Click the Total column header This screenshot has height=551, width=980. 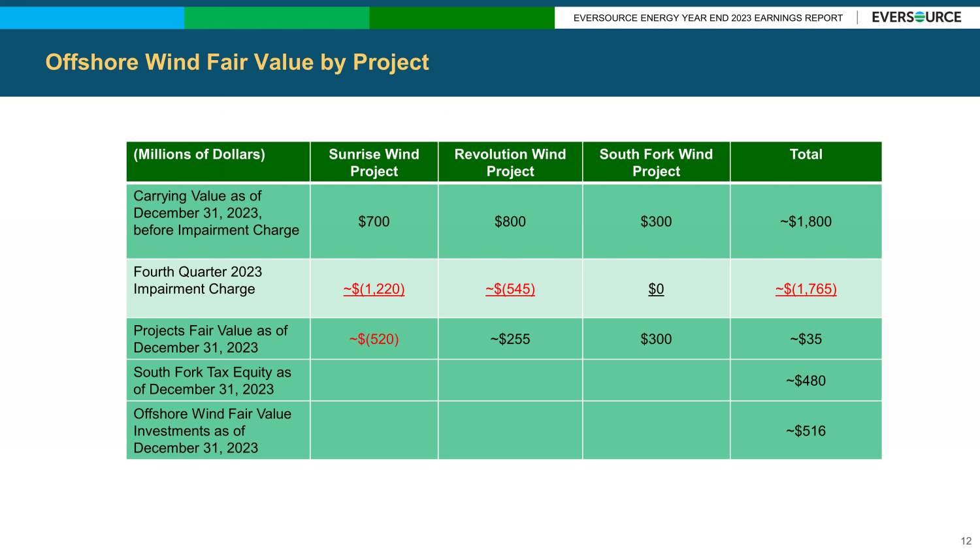[806, 155]
